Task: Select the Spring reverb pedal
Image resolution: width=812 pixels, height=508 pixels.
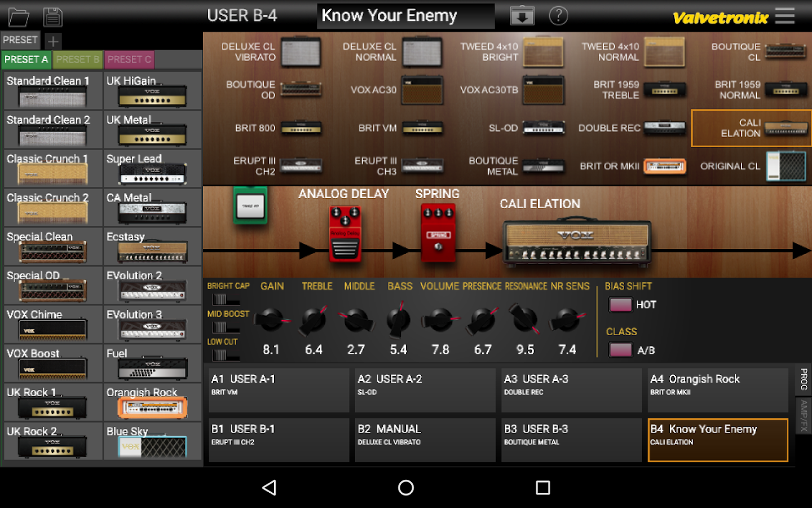Action: coord(438,233)
